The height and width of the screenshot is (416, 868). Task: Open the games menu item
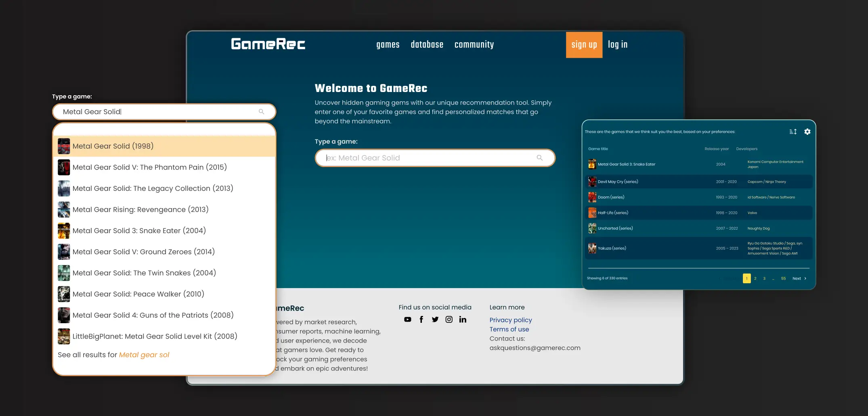pos(388,44)
